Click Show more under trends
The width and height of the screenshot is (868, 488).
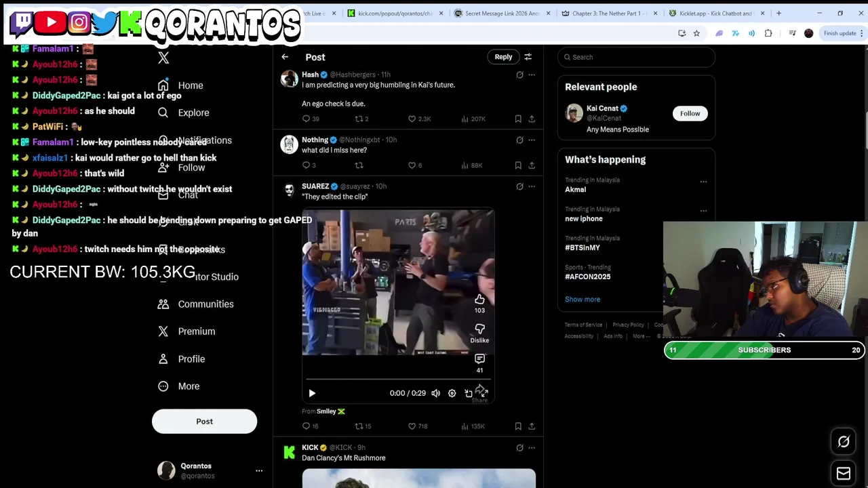(x=583, y=299)
